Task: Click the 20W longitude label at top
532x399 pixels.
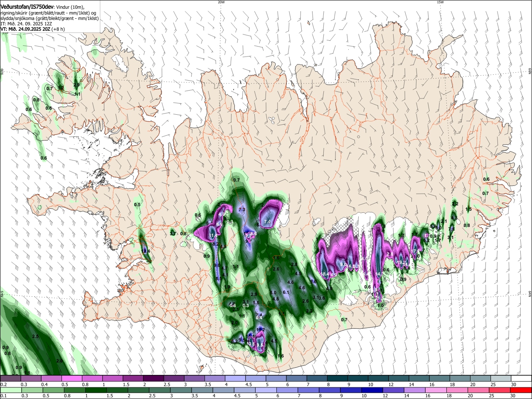Action: 221,2
